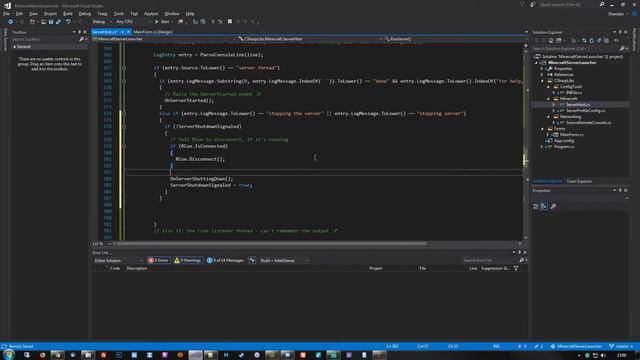Click the Error List filter funnel icon
This screenshot has height=360, width=640.
coord(516,268)
